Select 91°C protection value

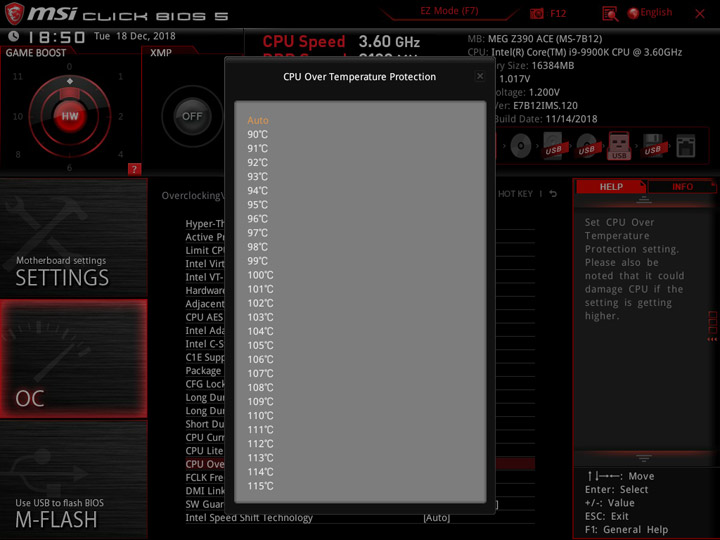tap(258, 149)
